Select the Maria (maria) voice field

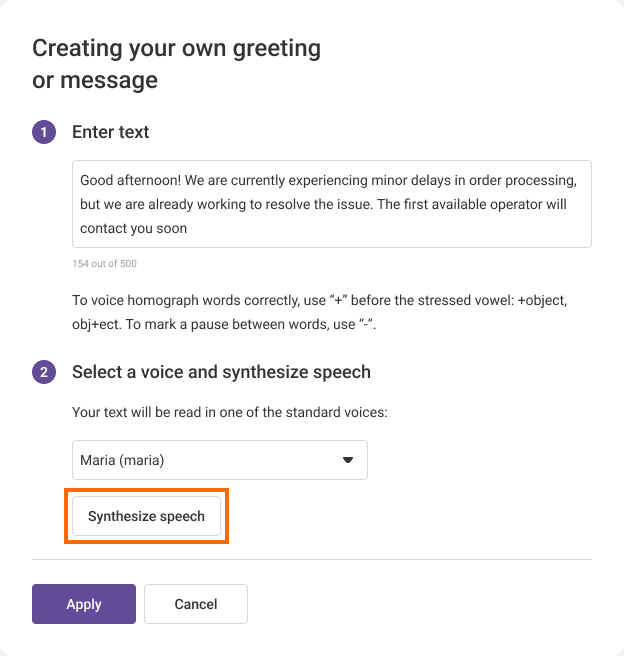[x=200, y=460]
